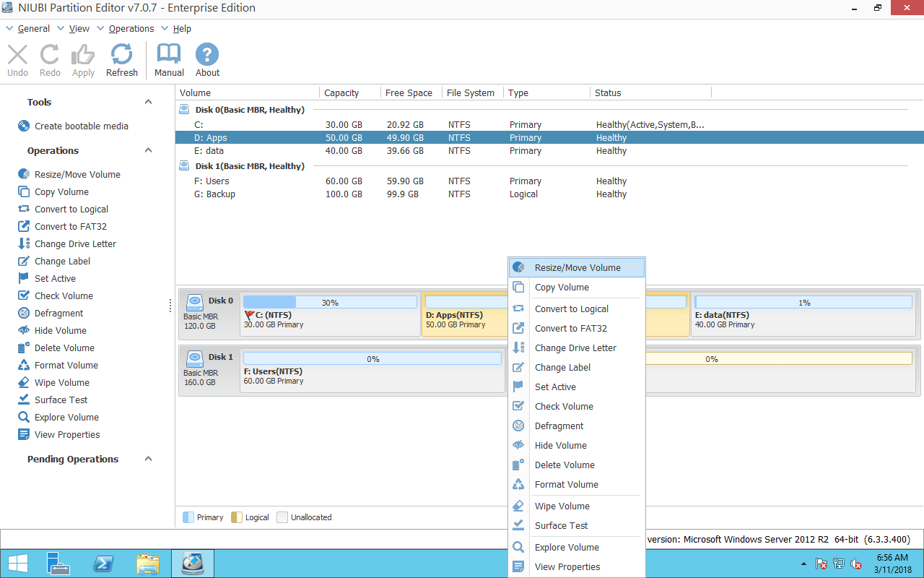
Task: Choose Copy Volume in context menu
Action: click(577, 287)
